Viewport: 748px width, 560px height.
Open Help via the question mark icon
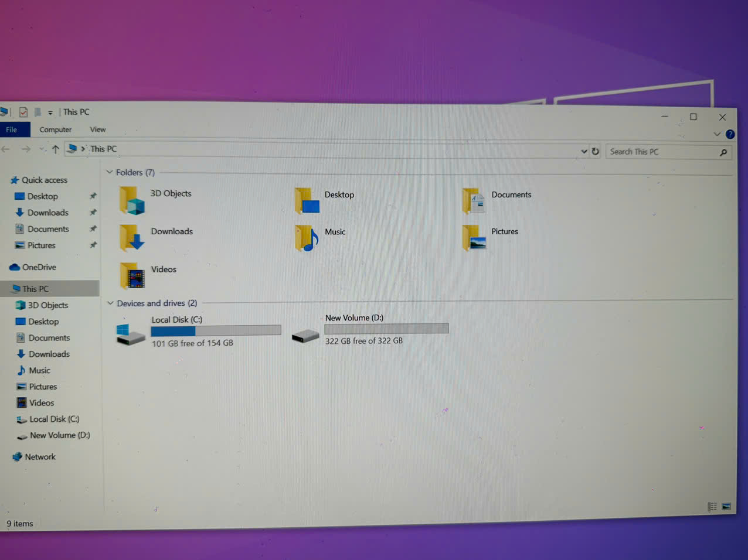coord(730,134)
